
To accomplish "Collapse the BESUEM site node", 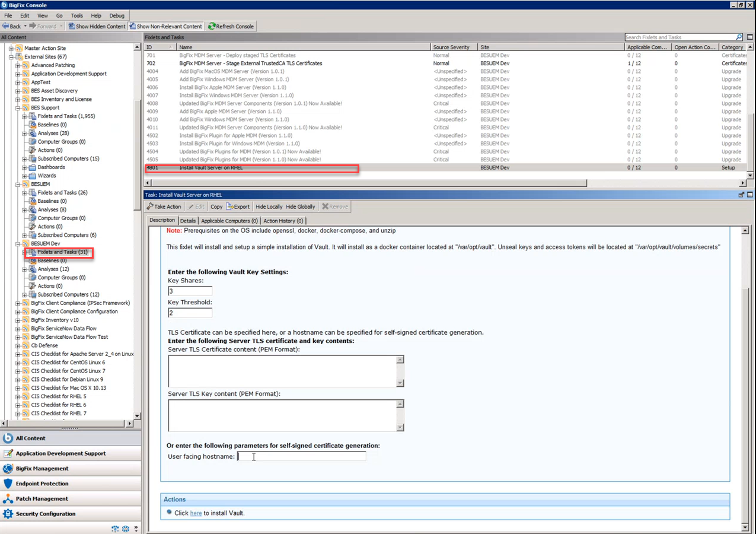I will tap(18, 185).
